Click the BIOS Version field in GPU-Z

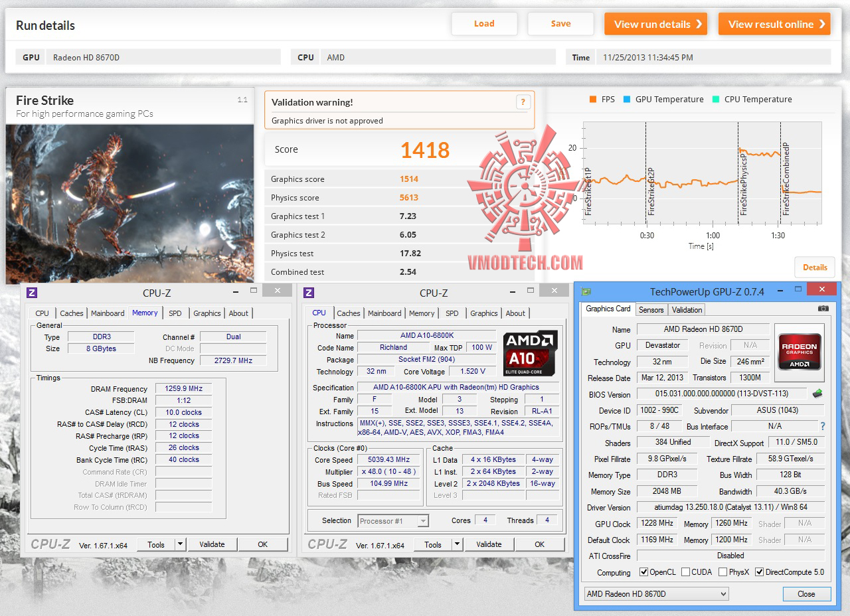coord(722,394)
